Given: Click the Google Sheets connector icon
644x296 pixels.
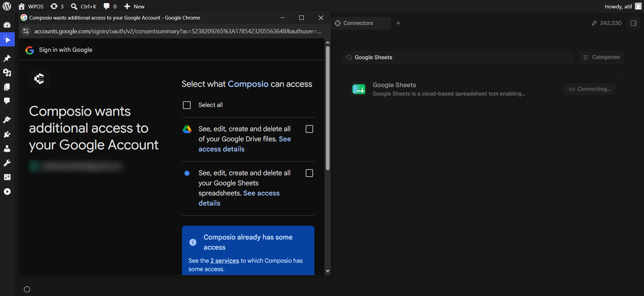Looking at the screenshot, I should [358, 89].
